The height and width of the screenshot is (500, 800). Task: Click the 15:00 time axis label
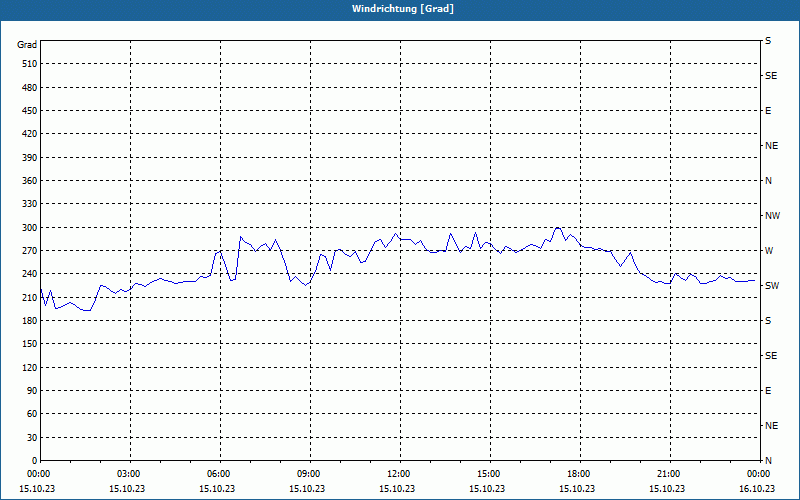pos(490,473)
